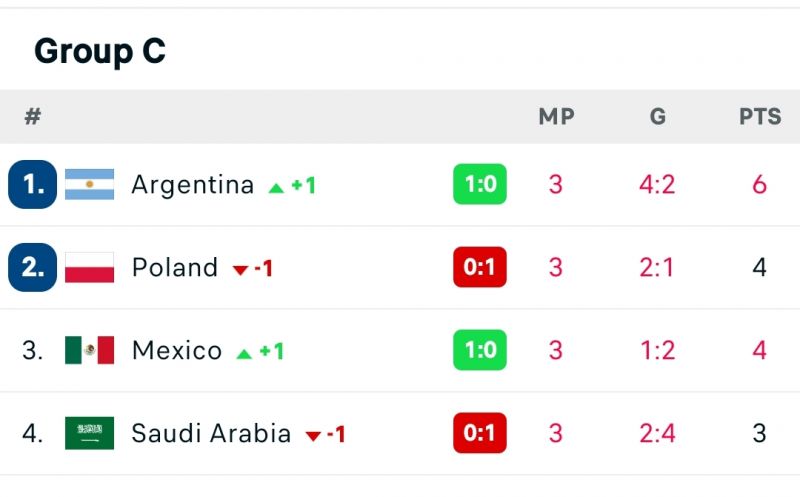Select the blue rank 2 badge
800x497 pixels.
(x=33, y=267)
